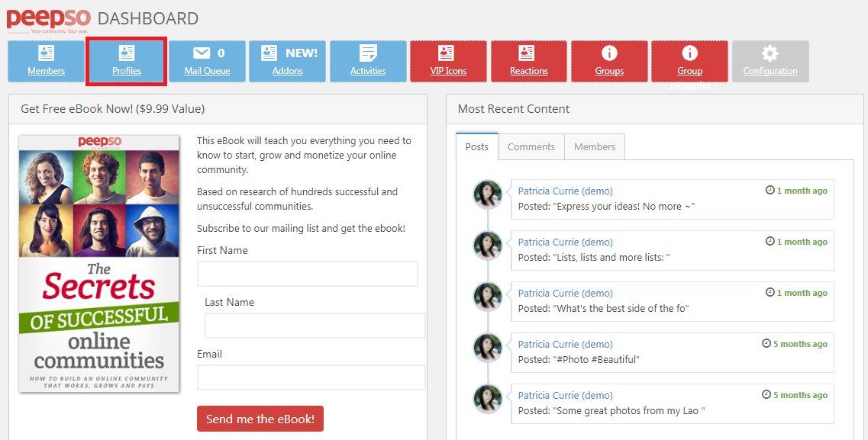Click the Configuration gear icon
This screenshot has height=440, width=868.
770,53
